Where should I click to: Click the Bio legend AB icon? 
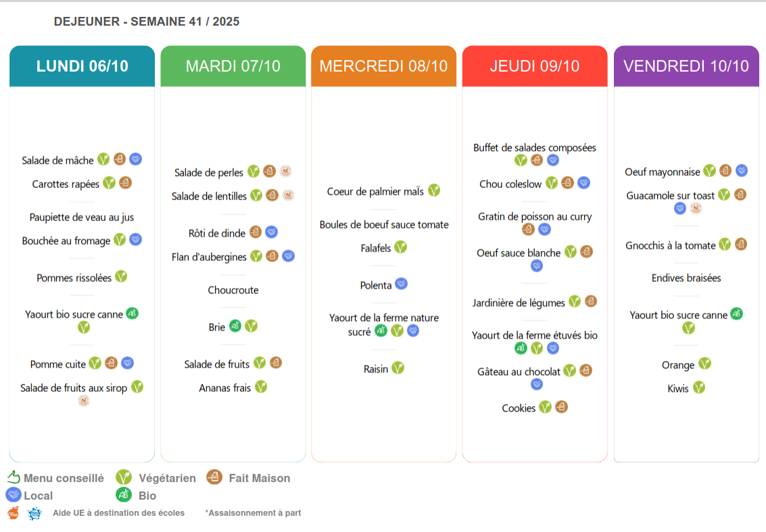click(x=124, y=495)
